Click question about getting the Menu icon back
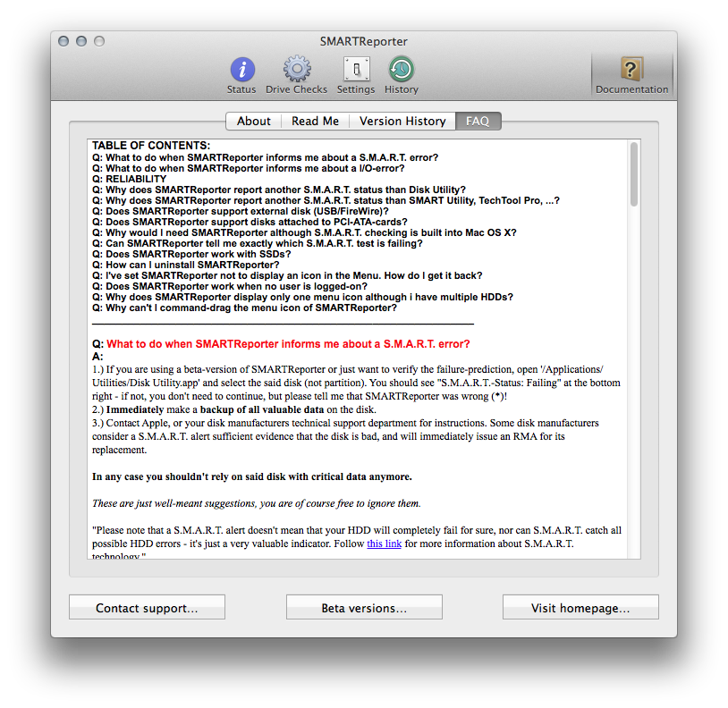The width and height of the screenshot is (728, 708). click(287, 275)
